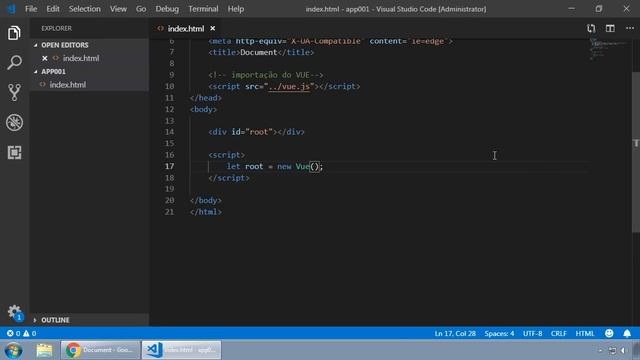This screenshot has height=360, width=640.
Task: Click the network icon in system tray
Action: coord(612,351)
